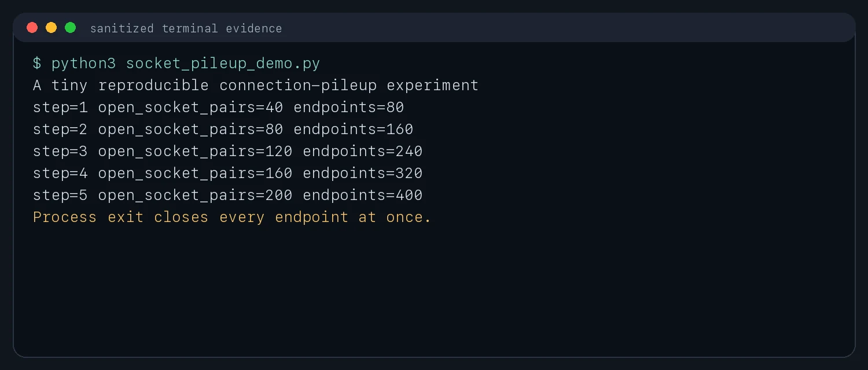Image resolution: width=868 pixels, height=370 pixels.
Task: Click 'open_socket_pairs=80' on the step 2 line
Action: [x=190, y=129]
